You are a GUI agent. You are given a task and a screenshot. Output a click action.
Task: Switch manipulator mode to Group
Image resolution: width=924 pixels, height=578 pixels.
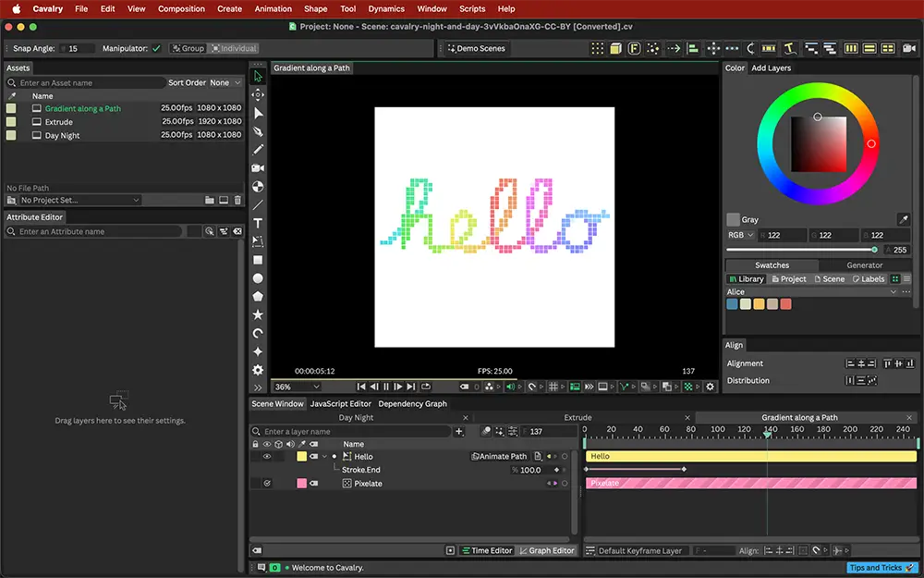pos(188,48)
